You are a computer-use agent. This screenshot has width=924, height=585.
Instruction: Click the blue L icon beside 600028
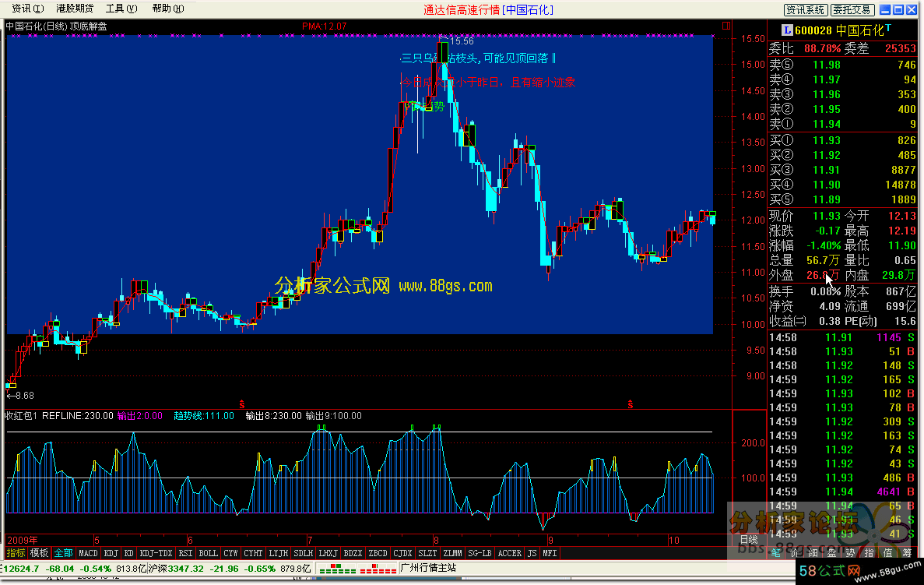pos(788,30)
